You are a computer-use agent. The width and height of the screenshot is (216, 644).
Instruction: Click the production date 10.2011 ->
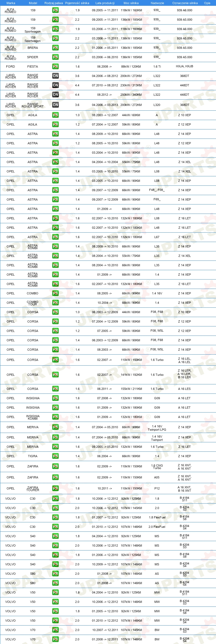pos(105,488)
